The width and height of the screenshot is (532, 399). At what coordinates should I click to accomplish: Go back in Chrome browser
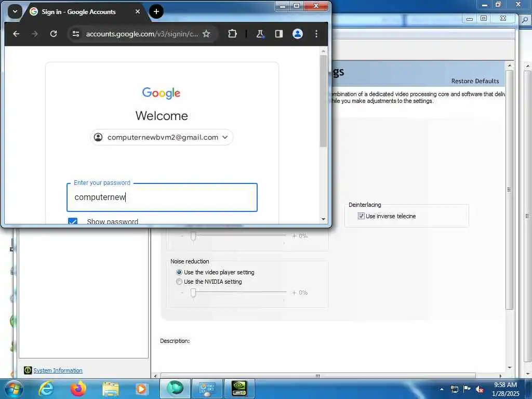coord(16,34)
